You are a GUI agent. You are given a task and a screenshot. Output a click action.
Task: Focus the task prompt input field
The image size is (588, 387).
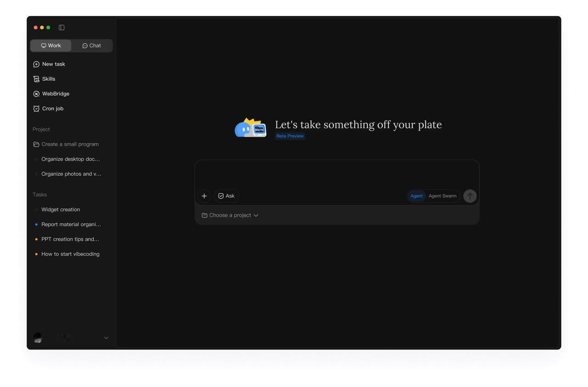(337, 174)
